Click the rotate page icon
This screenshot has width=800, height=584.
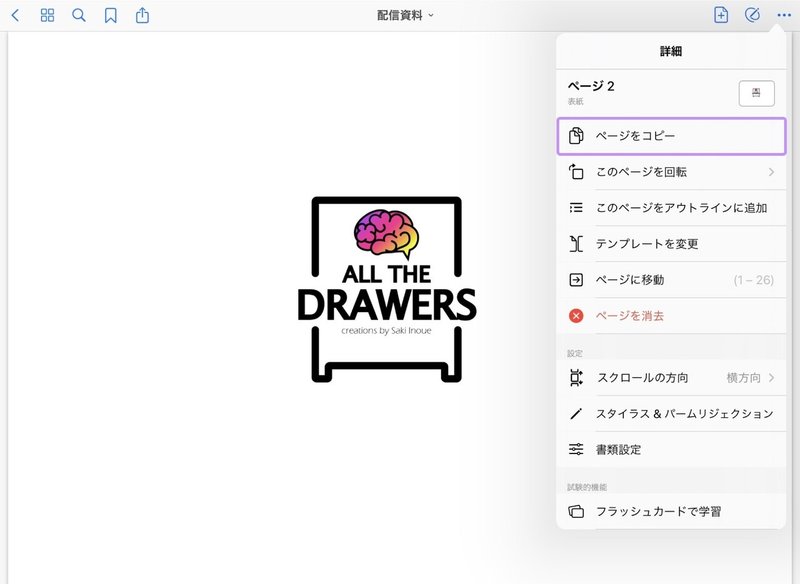coord(576,172)
